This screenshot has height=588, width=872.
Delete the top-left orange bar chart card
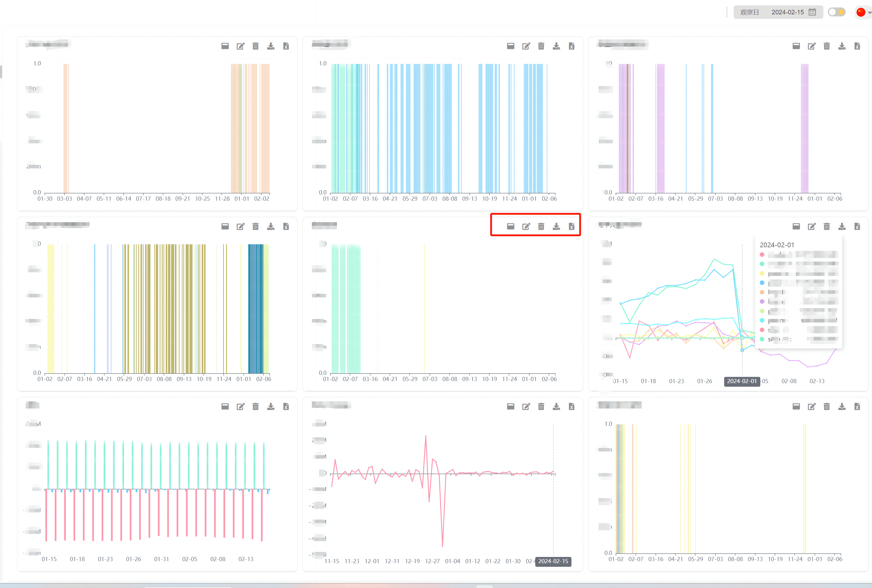point(255,46)
